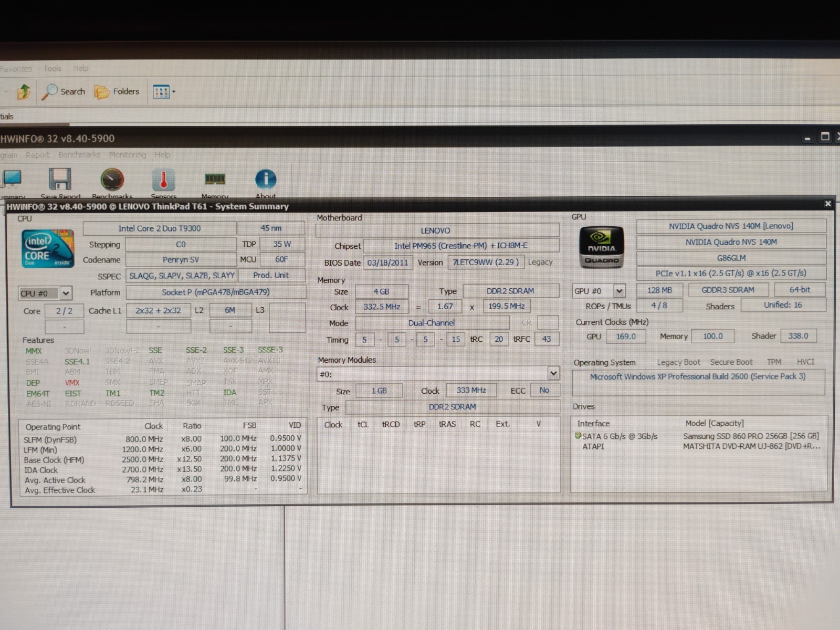The image size is (840, 630).
Task: Click the SATA drive status icon
Action: click(578, 436)
